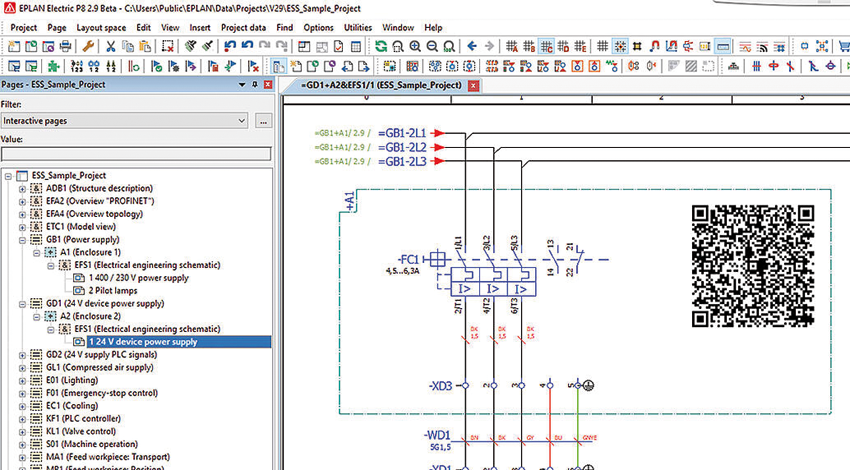Open the Insert menu

coord(199,28)
